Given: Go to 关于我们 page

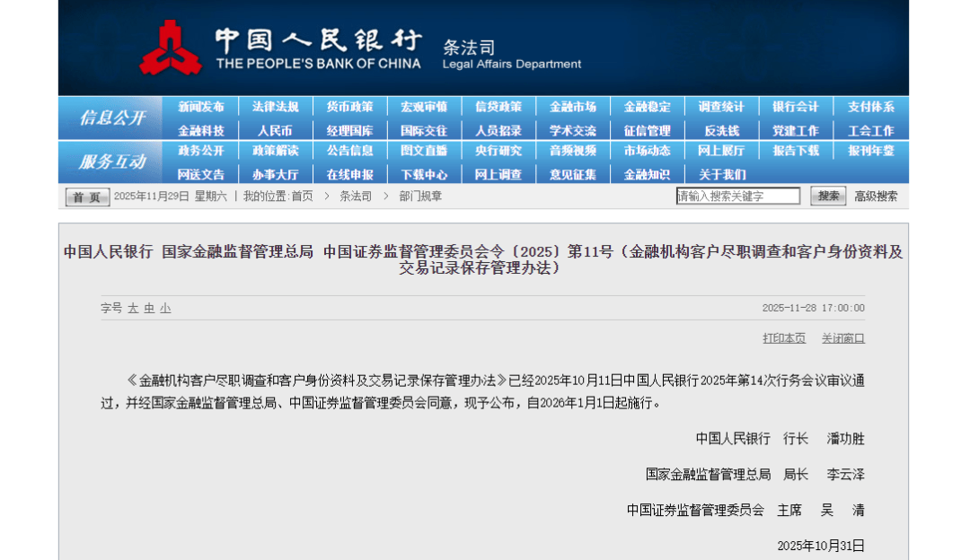Looking at the screenshot, I should click(721, 174).
